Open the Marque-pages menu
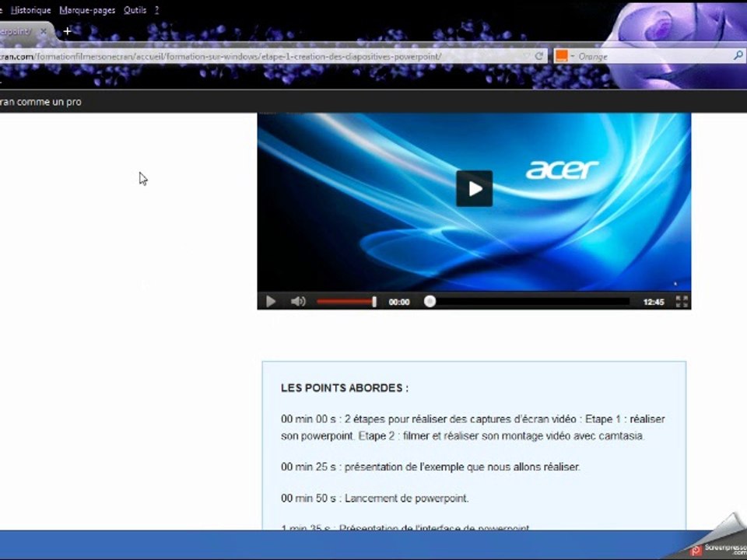 click(87, 10)
